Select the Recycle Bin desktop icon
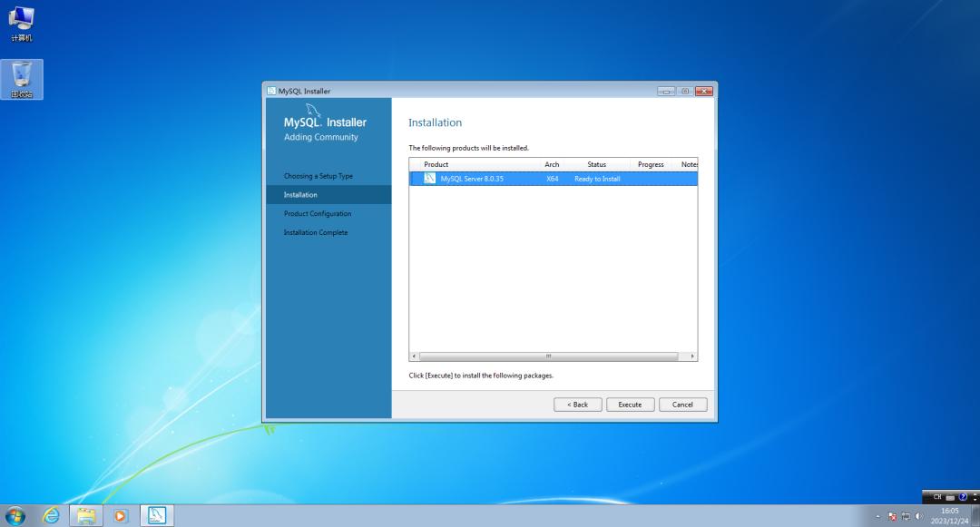 [22, 79]
